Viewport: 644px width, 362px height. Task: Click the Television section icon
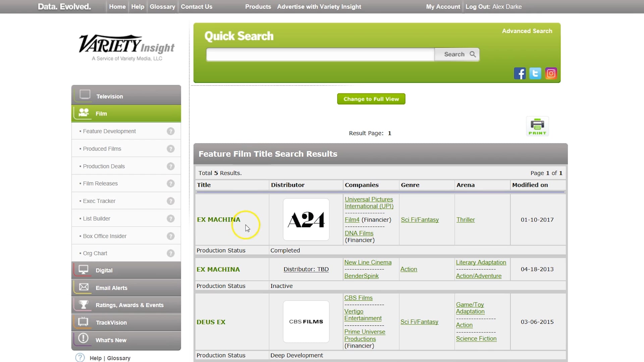pos(85,95)
